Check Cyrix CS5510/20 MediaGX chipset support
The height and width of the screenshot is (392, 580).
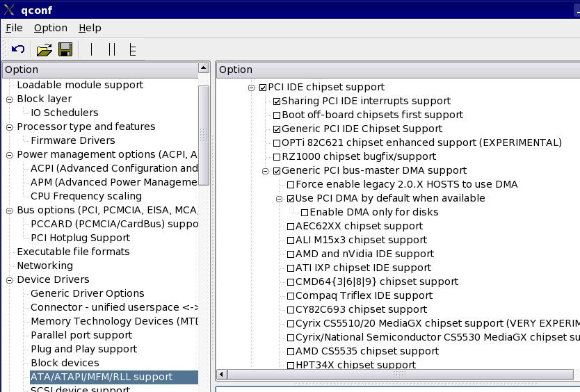(x=291, y=324)
